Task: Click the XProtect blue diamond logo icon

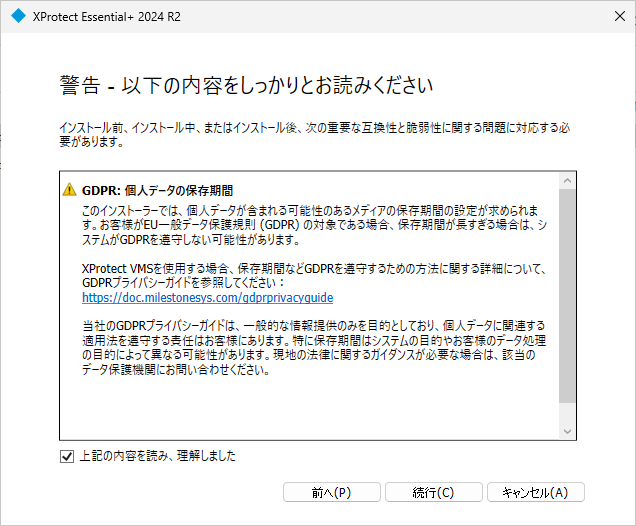Action: pos(18,16)
